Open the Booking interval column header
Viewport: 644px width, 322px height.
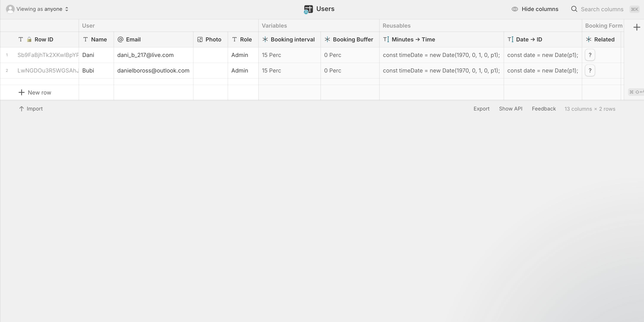290,39
